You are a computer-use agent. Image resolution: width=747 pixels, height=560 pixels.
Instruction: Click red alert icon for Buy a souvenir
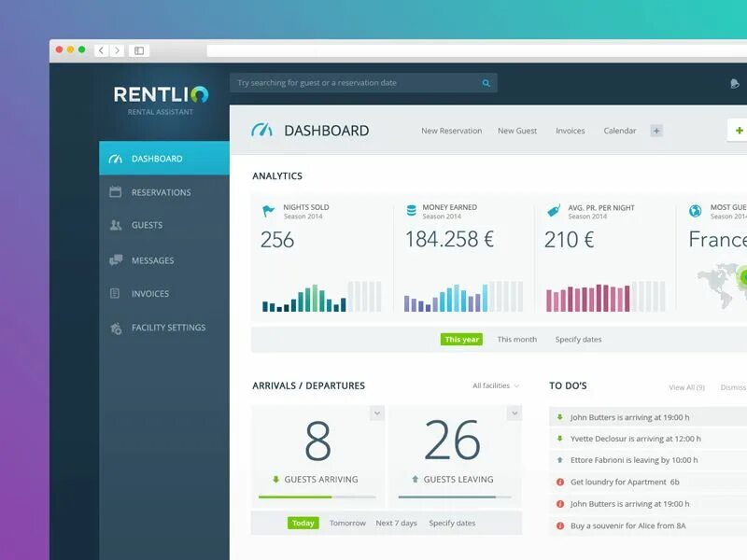click(x=560, y=525)
